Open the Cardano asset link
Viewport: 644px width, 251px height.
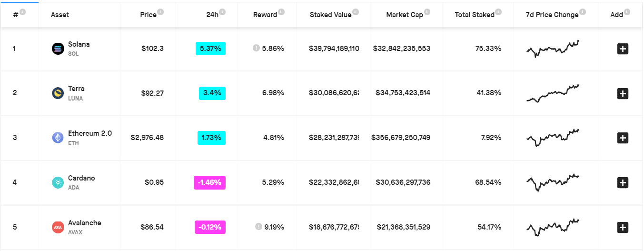81,178
